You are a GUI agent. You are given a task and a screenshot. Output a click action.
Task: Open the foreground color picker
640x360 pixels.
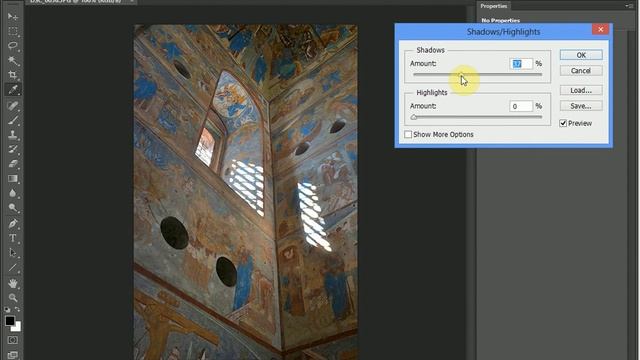click(9, 320)
